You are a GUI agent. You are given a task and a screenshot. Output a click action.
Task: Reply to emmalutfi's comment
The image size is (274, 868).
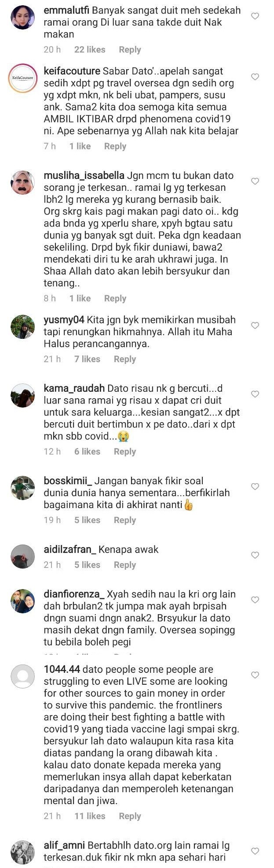(x=130, y=50)
